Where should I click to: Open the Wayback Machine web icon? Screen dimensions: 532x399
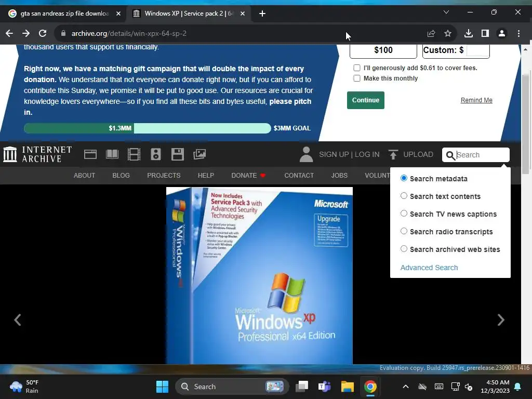[x=90, y=154]
